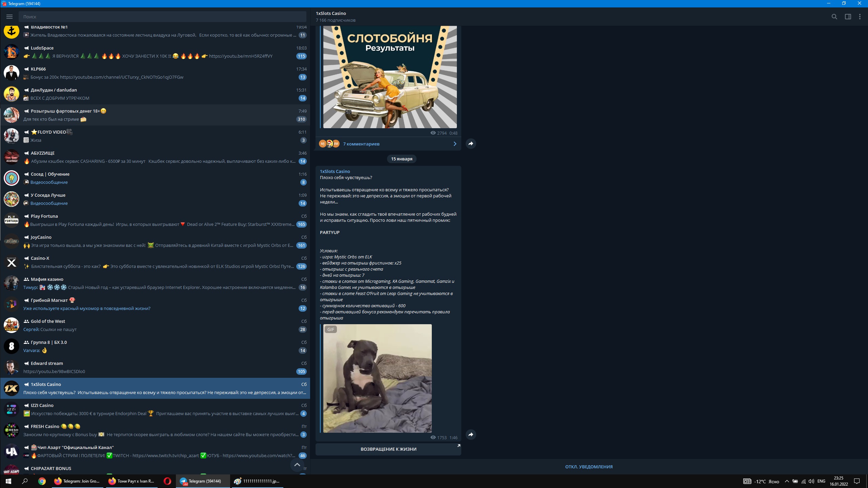
Task: Click ОТКЛ. УВЕДОМЛЕНИЯ mute button
Action: click(x=589, y=467)
